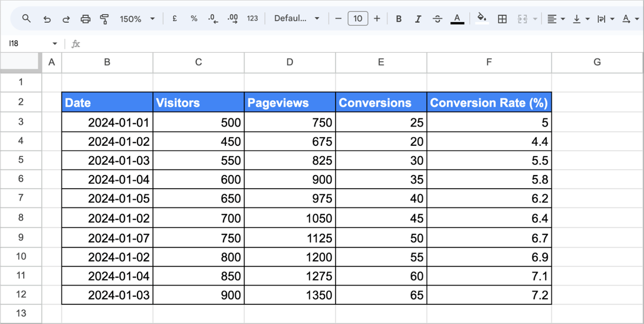The height and width of the screenshot is (324, 644).
Task: Select the Conversions cell 65
Action: pos(381,295)
